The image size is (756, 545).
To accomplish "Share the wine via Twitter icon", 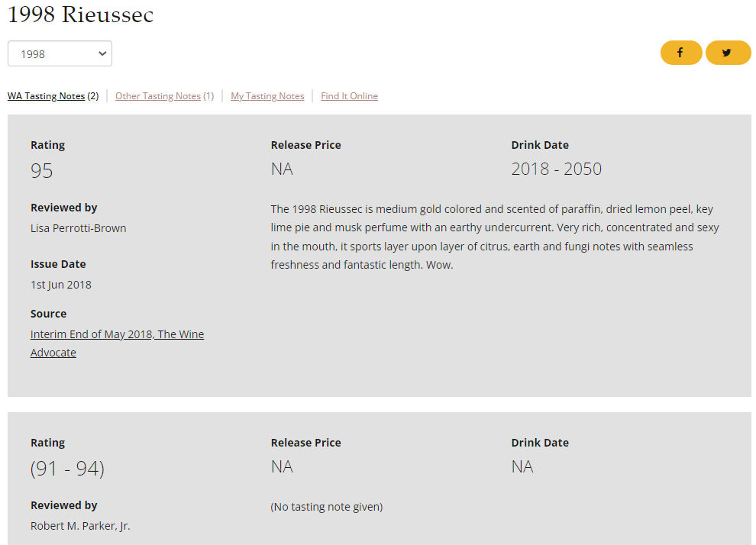I will click(728, 53).
